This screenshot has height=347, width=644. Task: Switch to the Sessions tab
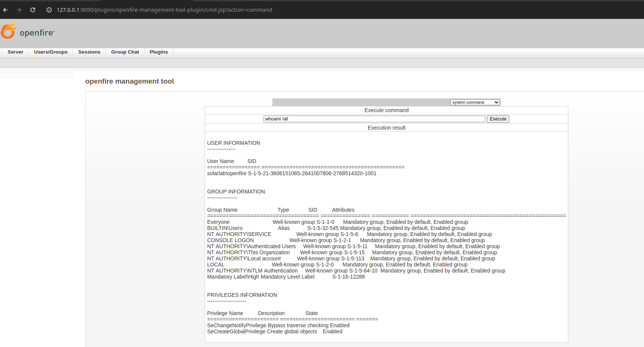click(89, 52)
